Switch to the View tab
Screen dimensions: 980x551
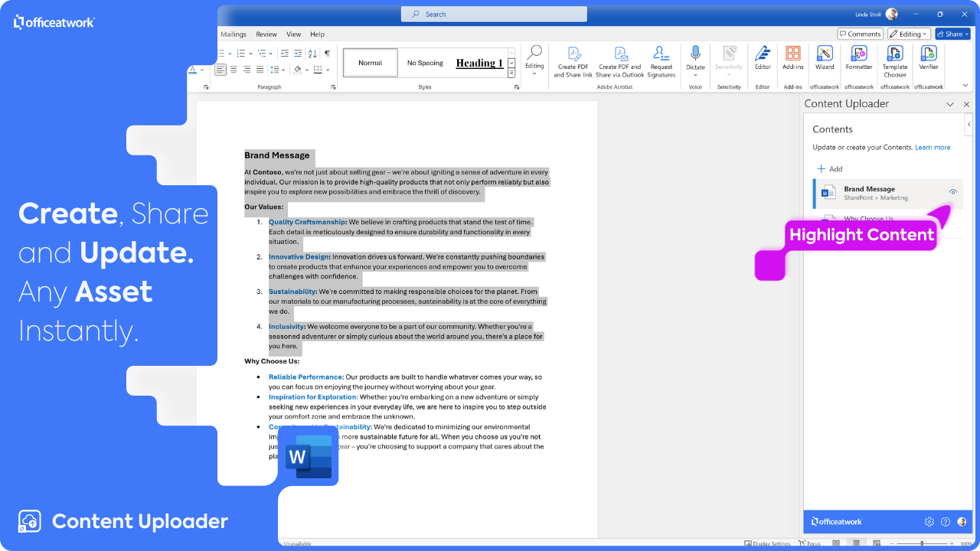294,34
